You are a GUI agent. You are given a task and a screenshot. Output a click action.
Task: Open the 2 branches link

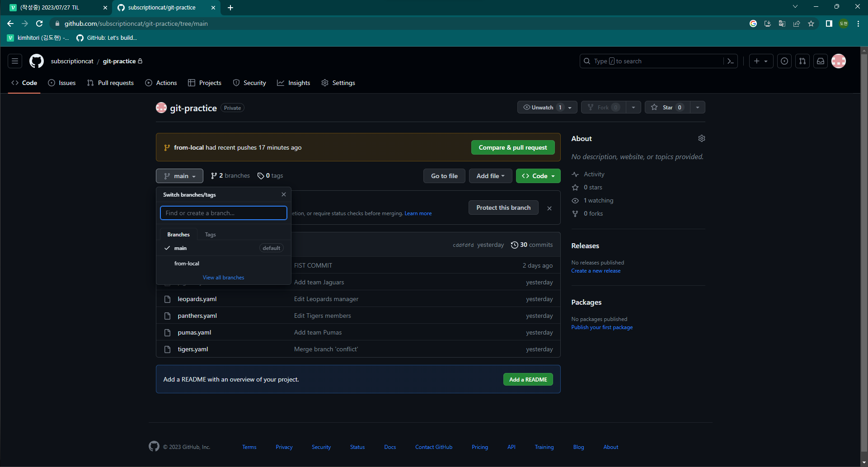click(x=230, y=175)
